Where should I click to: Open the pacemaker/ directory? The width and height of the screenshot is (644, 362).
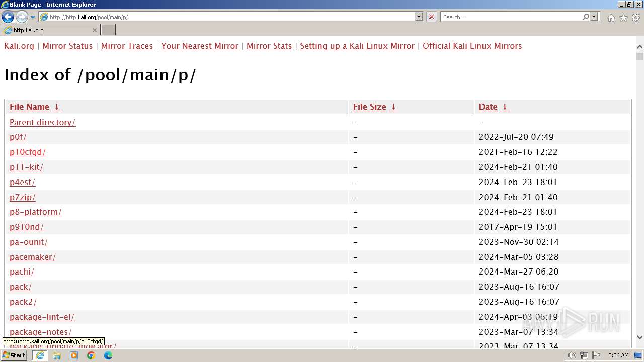pyautogui.click(x=33, y=257)
